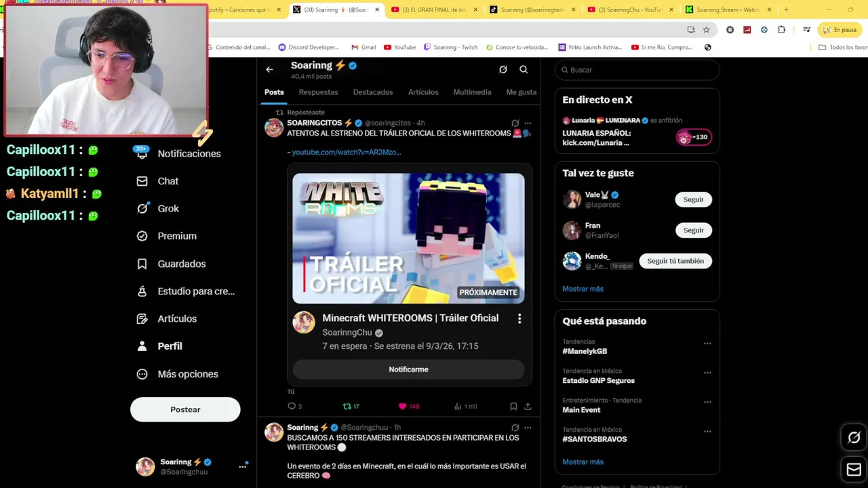Undo repost with count 17

click(351, 407)
